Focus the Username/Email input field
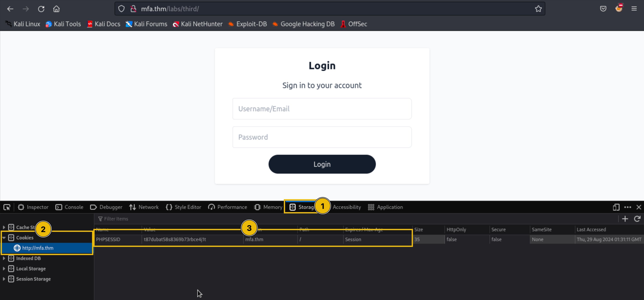Viewport: 644px width, 300px height. click(x=322, y=109)
